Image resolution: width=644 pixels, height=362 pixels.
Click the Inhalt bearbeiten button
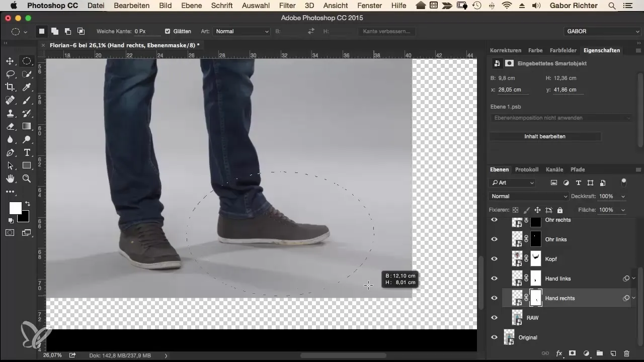coord(545,137)
